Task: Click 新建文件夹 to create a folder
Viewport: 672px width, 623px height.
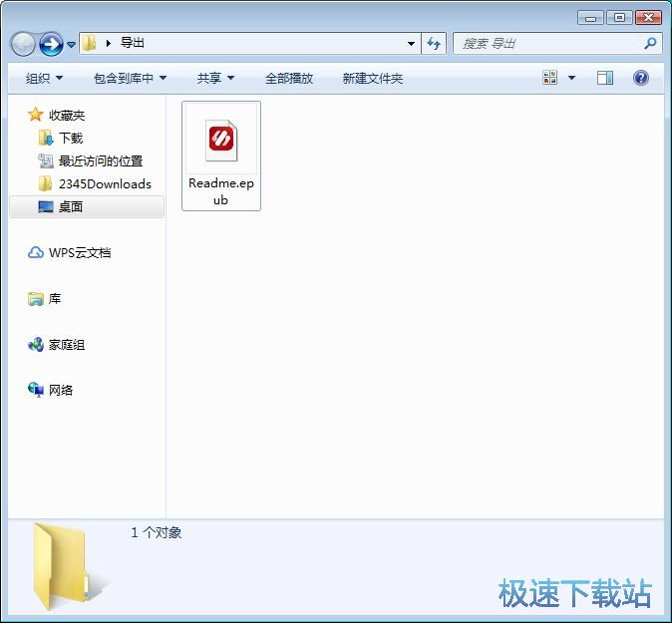Action: [373, 78]
